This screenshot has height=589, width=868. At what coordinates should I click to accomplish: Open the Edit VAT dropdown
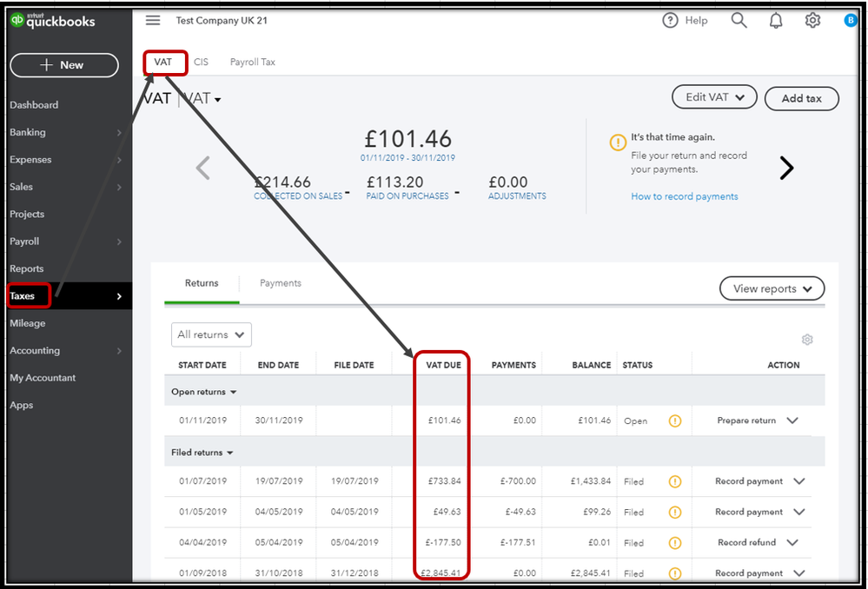point(714,97)
